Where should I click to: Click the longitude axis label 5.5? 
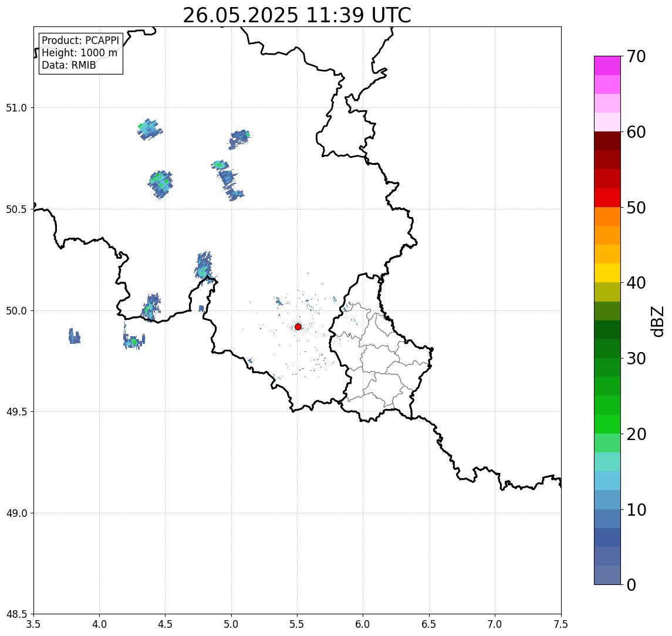point(297,624)
